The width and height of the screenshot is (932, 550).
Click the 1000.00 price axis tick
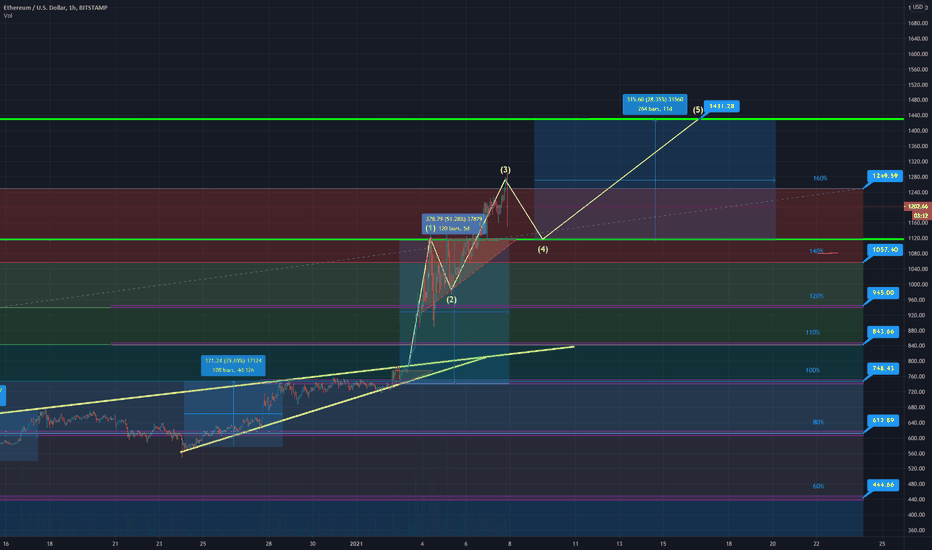point(918,284)
